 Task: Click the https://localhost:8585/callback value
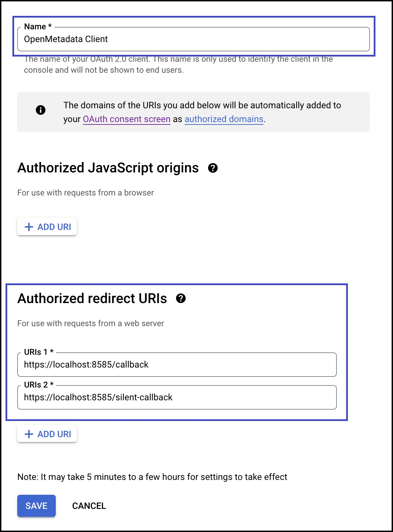(86, 364)
